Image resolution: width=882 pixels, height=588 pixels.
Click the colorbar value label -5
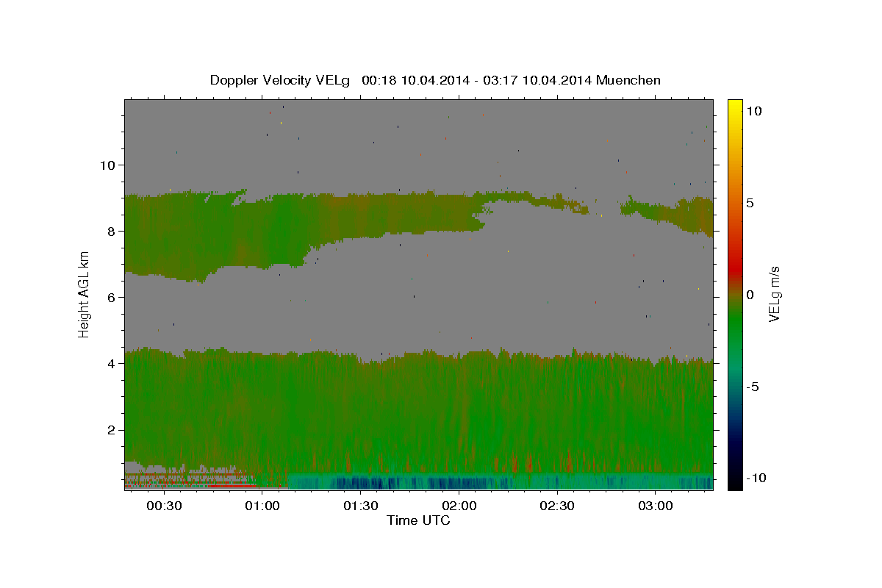[x=752, y=387]
